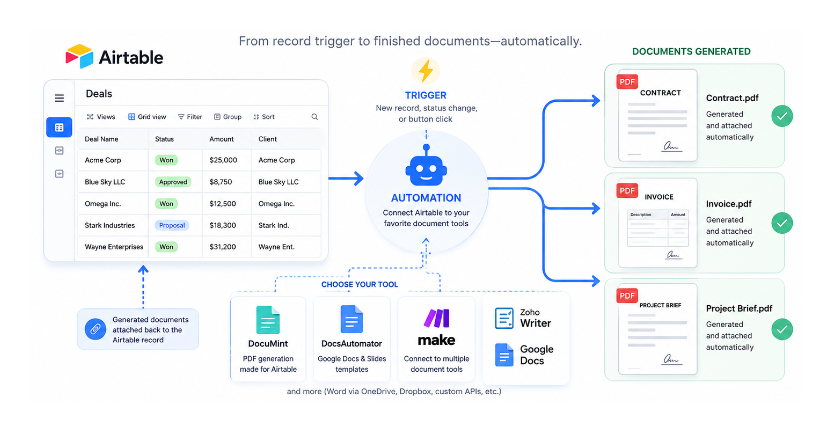Screen dimensions: 832x431
Task: Click the Approved status tag
Action: 173,182
